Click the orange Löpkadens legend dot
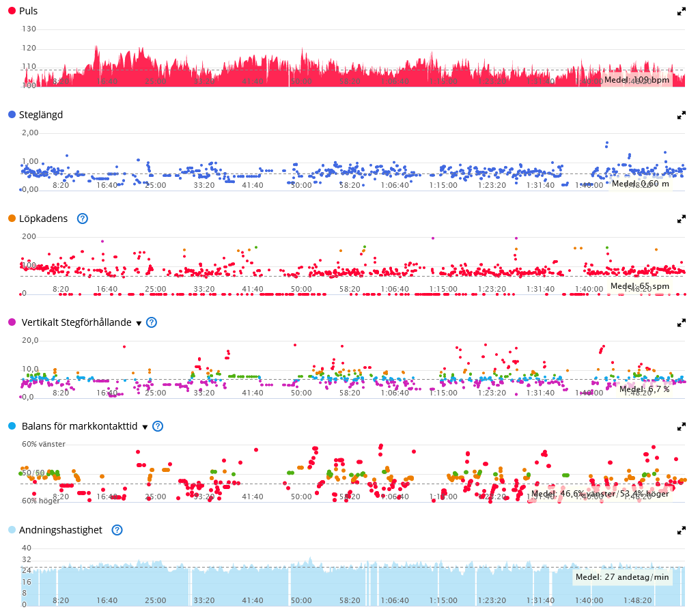Image resolution: width=700 pixels, height=614 pixels. (12, 218)
